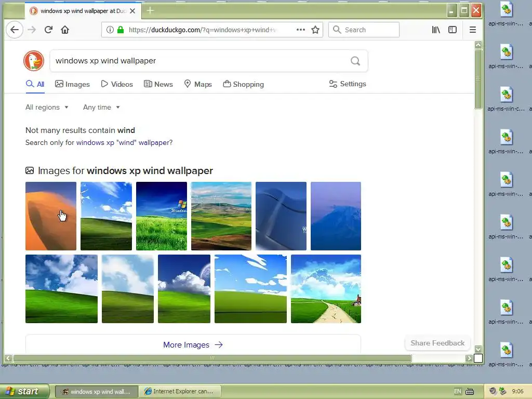Open the Windows XP start button

[x=24, y=391]
